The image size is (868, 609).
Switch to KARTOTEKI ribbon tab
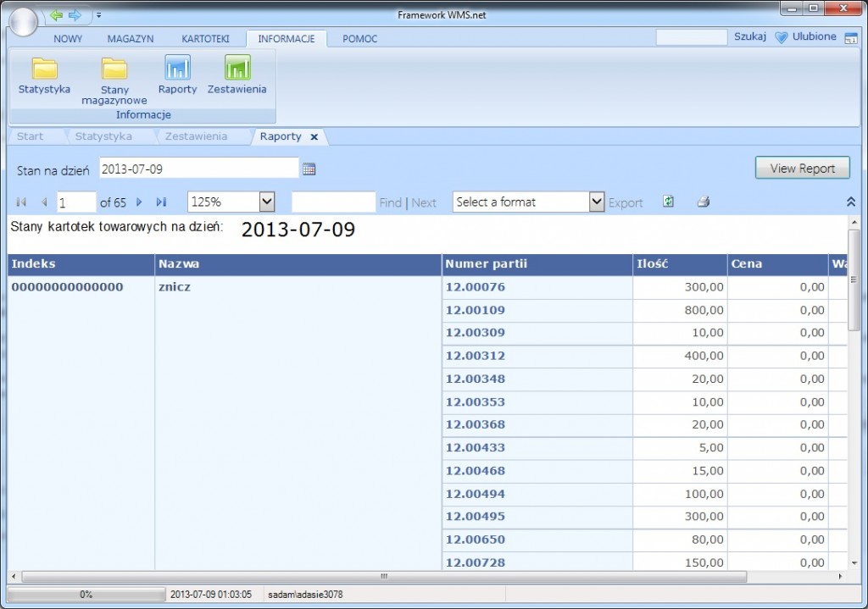coord(205,39)
